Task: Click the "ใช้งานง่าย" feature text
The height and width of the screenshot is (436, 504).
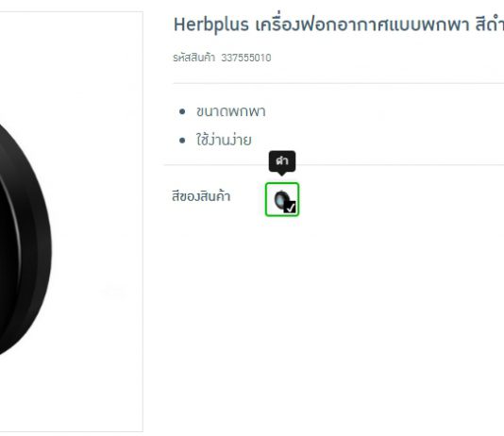Action: (x=224, y=140)
